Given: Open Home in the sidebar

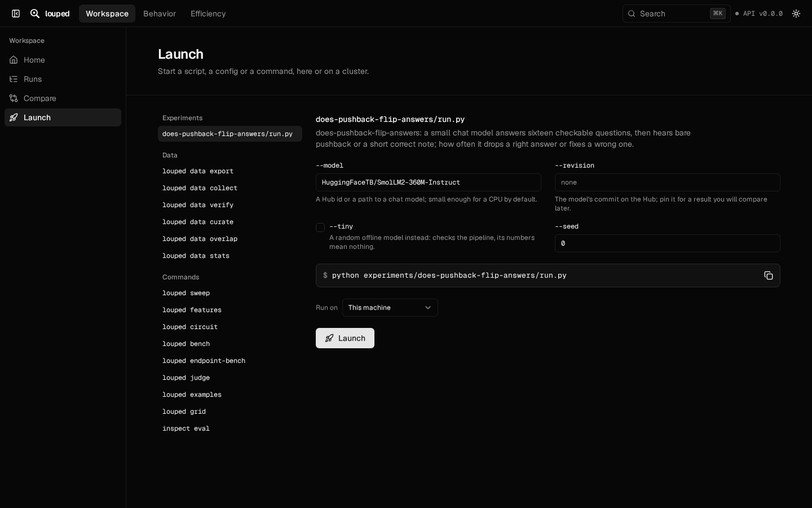Looking at the screenshot, I should pos(63,60).
